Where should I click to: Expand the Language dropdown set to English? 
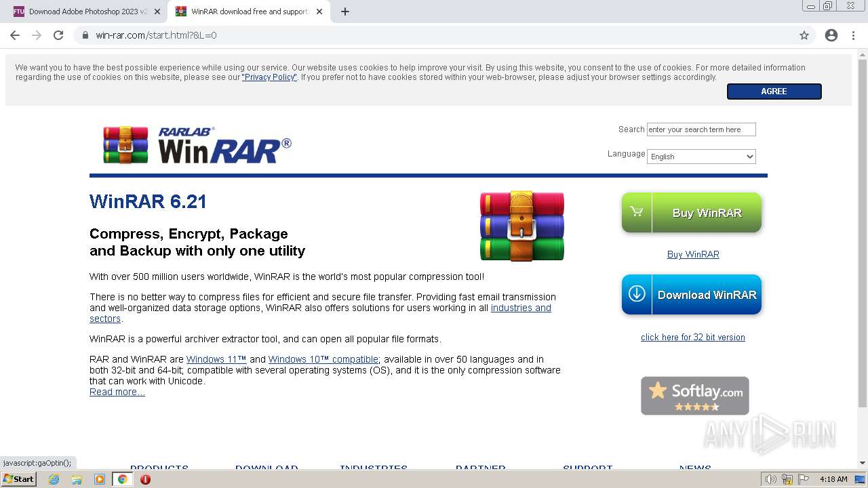(x=701, y=157)
